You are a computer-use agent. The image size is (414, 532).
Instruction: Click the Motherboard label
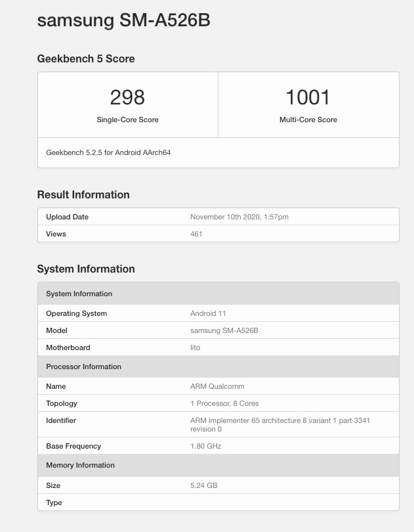tap(68, 347)
